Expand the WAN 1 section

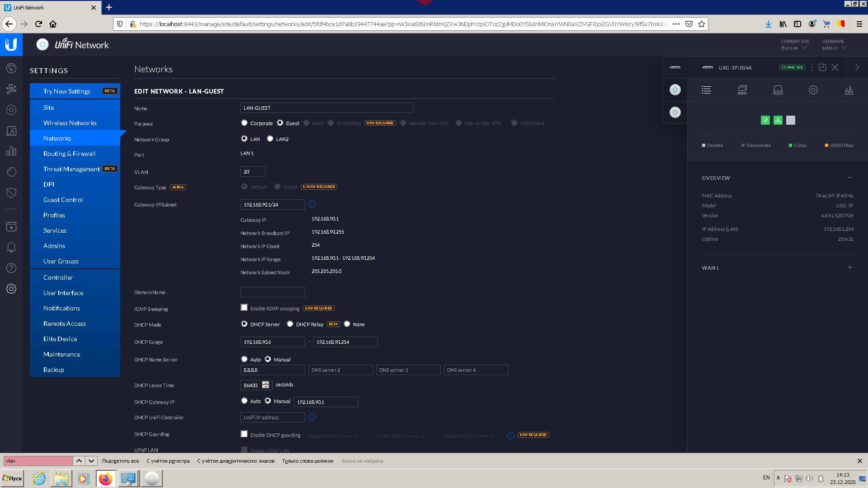tap(850, 267)
